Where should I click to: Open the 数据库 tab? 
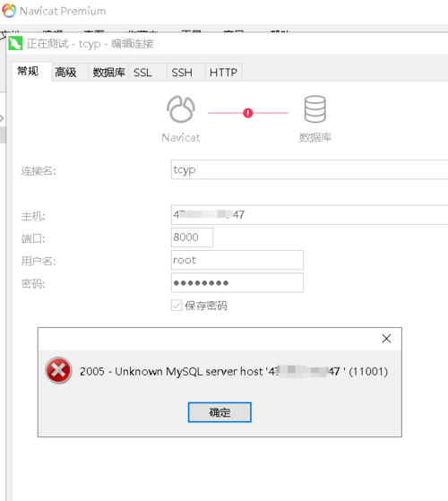click(x=109, y=73)
